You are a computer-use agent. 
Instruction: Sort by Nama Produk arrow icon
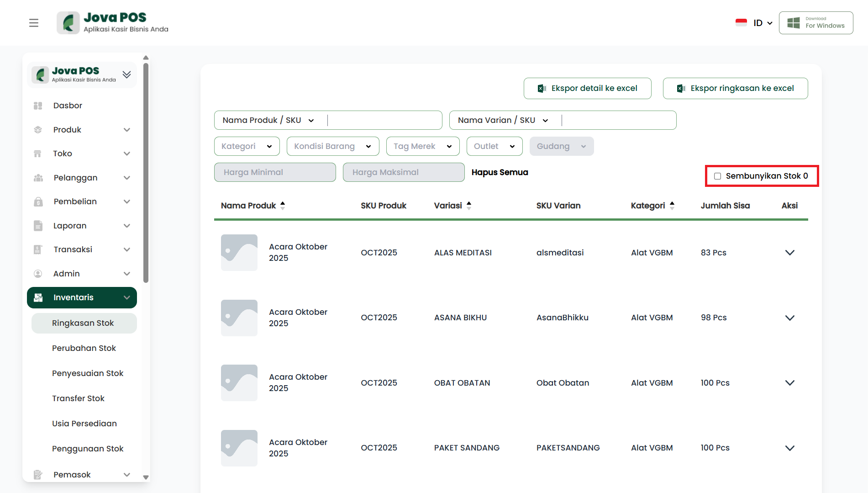[283, 206]
